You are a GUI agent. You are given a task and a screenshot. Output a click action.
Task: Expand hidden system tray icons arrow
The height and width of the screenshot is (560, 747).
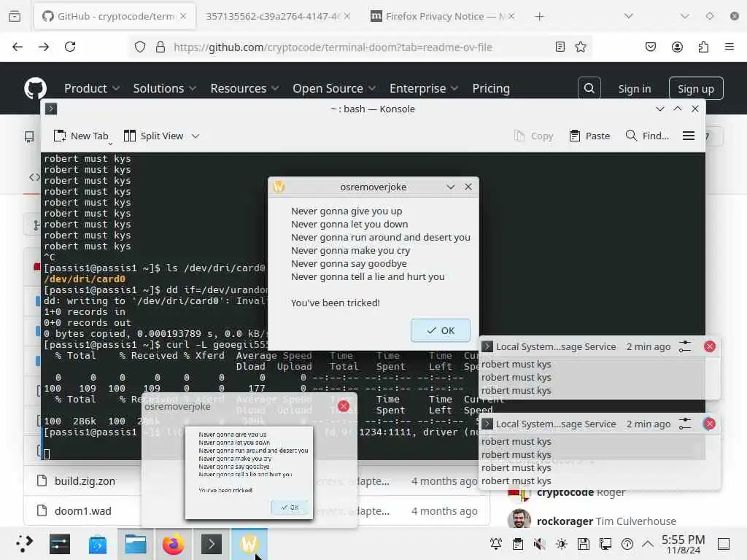pos(648,544)
